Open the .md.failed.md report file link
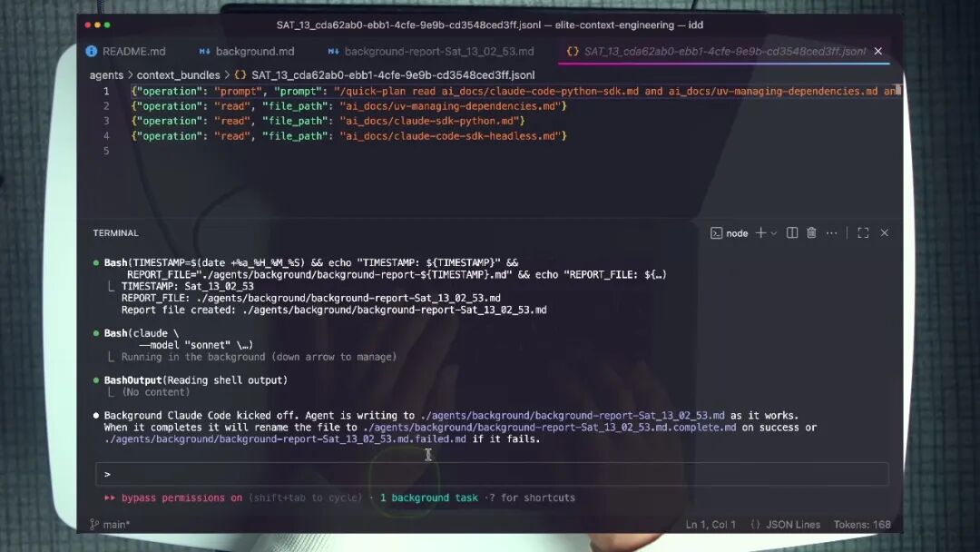Viewport: 980px width, 552px height. [x=285, y=439]
